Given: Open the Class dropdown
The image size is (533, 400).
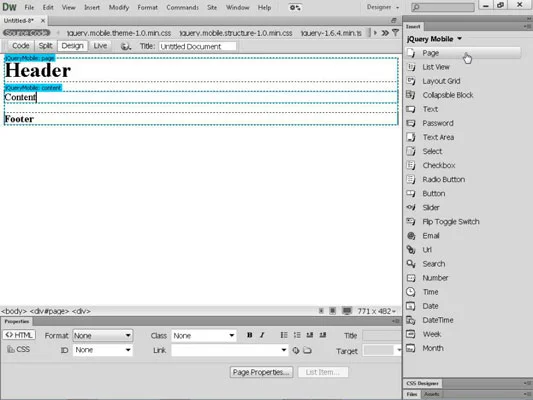Looking at the screenshot, I should tap(204, 336).
